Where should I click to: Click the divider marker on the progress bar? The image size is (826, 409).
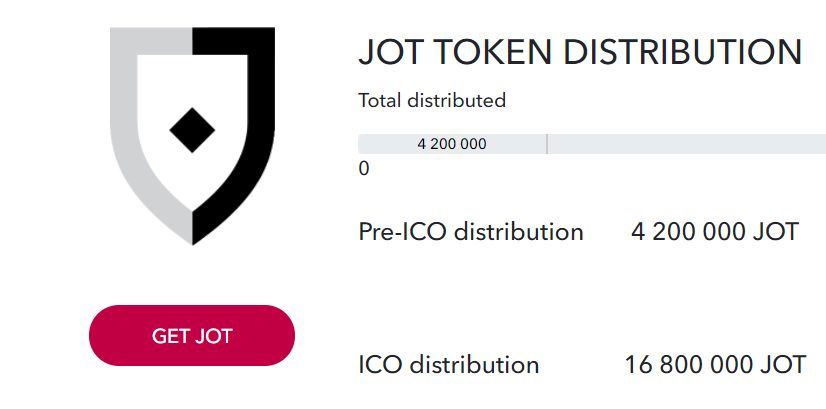coord(547,144)
